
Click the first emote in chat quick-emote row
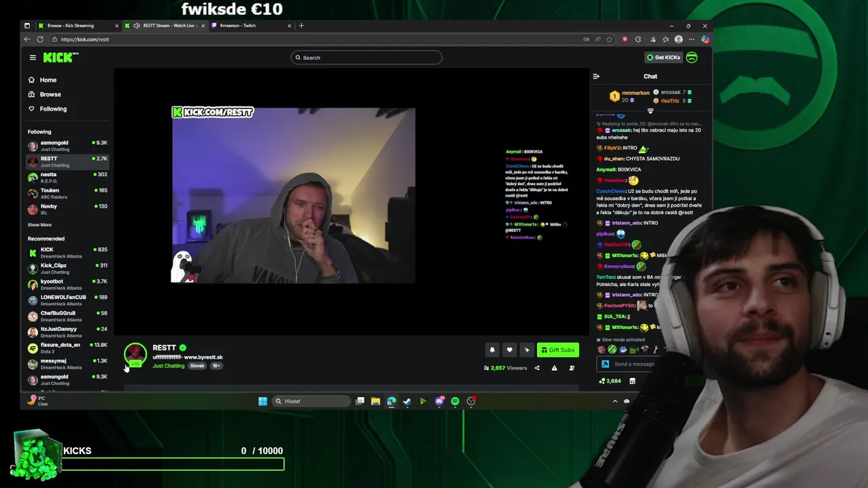click(x=601, y=350)
